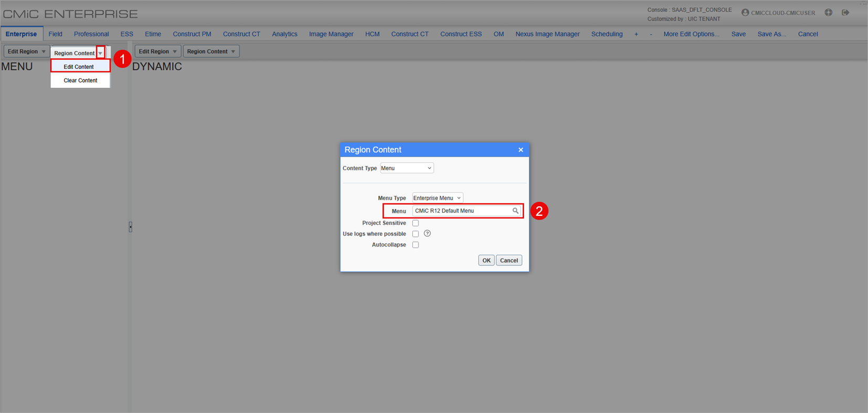Open More Edit Options
Image resolution: width=868 pixels, height=413 pixels.
click(x=692, y=34)
